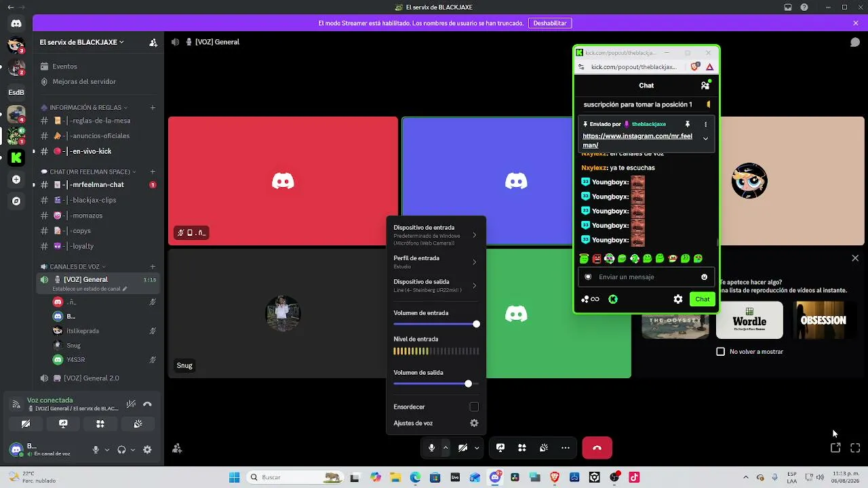
Task: Open microphone options arrow in call bar
Action: pyautogui.click(x=446, y=448)
